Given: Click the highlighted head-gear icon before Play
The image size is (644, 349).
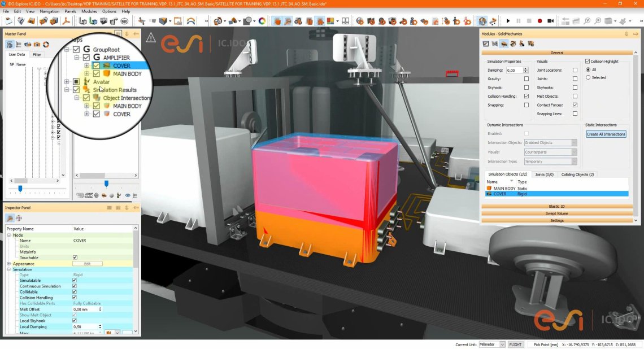Looking at the screenshot, I should click(482, 21).
